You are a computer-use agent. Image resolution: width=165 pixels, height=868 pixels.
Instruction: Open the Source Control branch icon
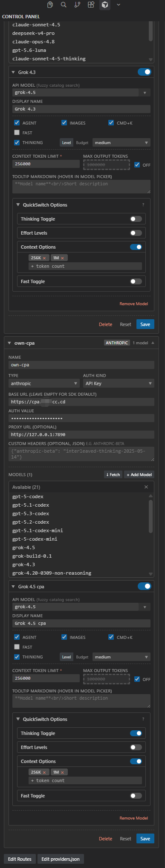coord(77,5)
